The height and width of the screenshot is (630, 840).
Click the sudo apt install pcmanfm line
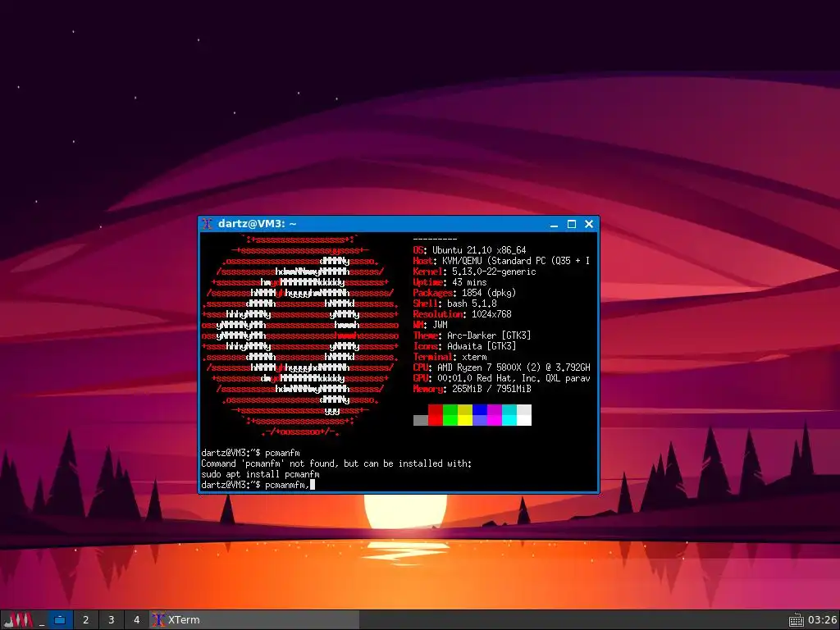click(260, 475)
